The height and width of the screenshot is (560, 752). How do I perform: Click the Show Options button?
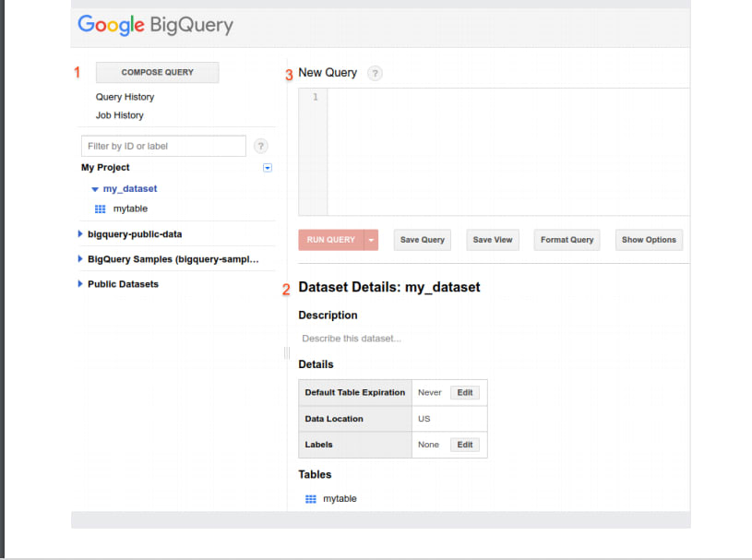(649, 240)
